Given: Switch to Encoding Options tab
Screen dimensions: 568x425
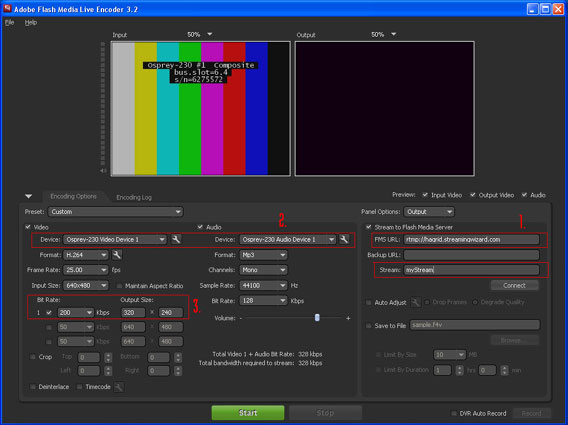Looking at the screenshot, I should [x=74, y=196].
